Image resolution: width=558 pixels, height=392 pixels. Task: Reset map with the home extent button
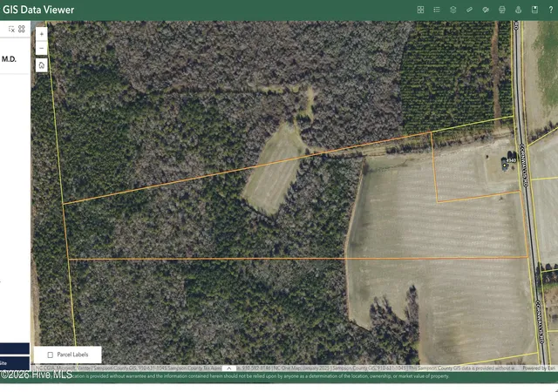click(x=42, y=65)
